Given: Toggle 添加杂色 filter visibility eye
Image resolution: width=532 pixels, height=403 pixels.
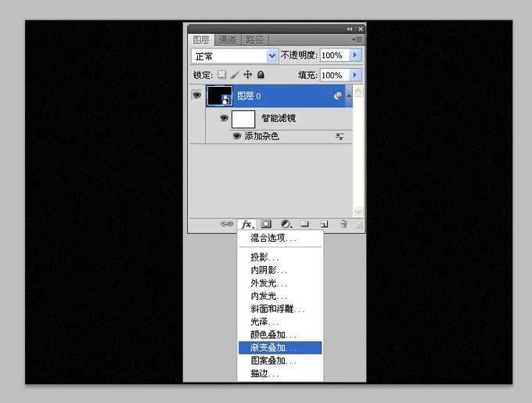Looking at the screenshot, I should pyautogui.click(x=237, y=136).
